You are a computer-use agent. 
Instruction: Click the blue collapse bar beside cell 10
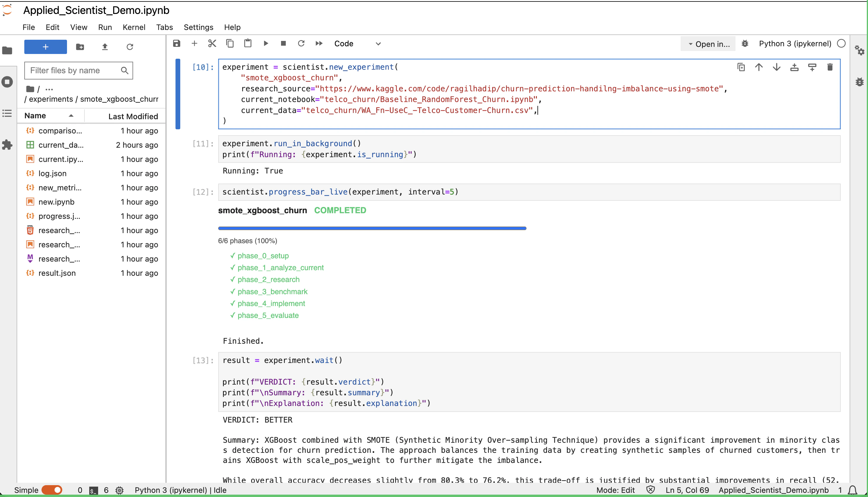point(178,94)
